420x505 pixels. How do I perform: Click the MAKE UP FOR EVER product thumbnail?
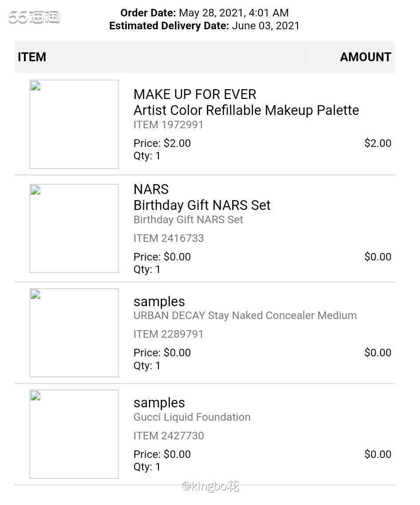click(74, 124)
